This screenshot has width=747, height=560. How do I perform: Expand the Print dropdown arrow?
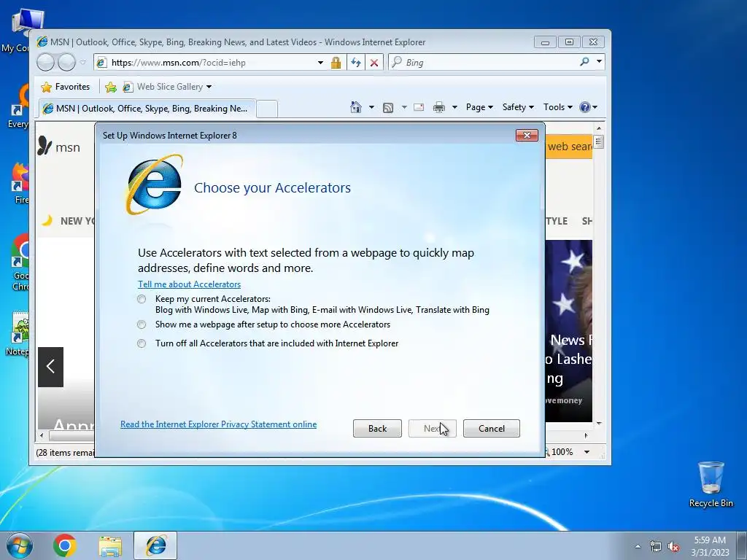pyautogui.click(x=454, y=107)
